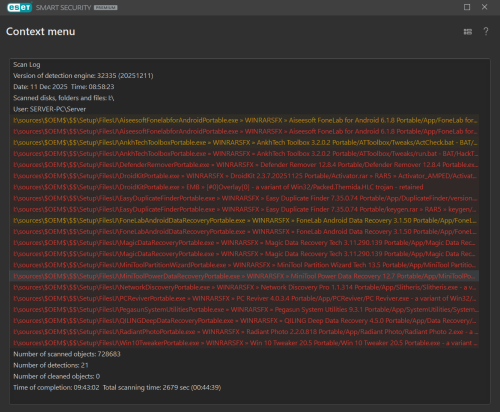
Task: Select the Win10TweakerPortable.exe detection row
Action: click(244, 343)
